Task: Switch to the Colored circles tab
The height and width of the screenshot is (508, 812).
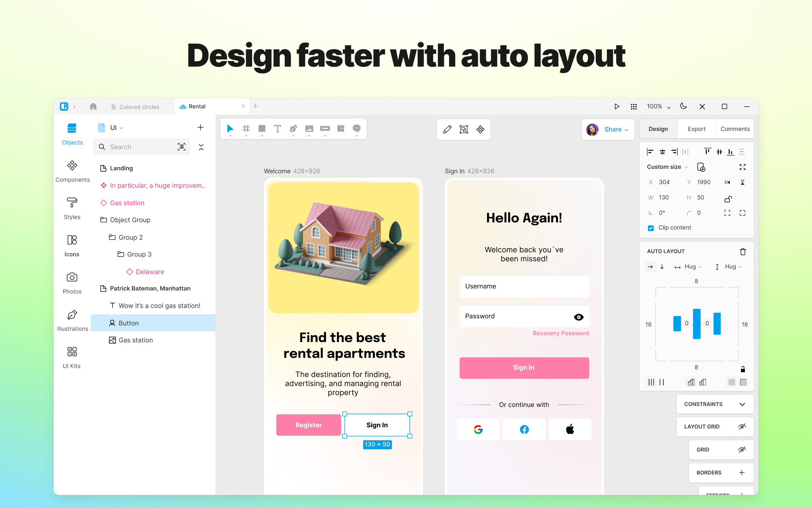Action: tap(139, 107)
